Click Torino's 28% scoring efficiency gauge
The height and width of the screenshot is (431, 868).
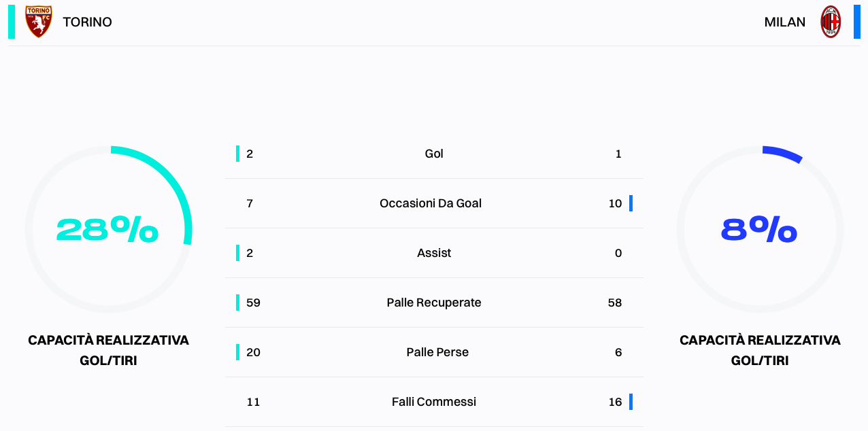coord(109,229)
